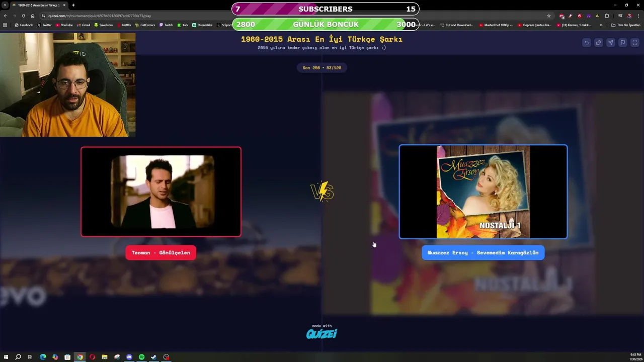The width and height of the screenshot is (644, 362).
Task: Click the share paper-plane icon
Action: (x=610, y=43)
